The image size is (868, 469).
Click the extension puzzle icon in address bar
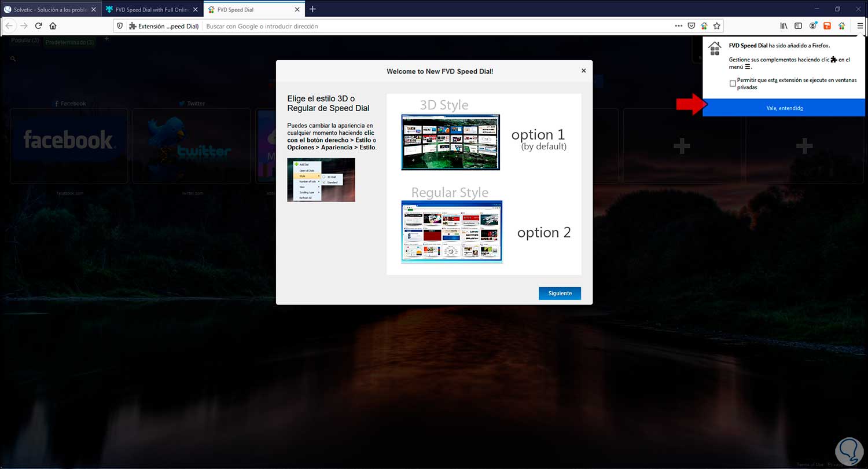point(133,26)
